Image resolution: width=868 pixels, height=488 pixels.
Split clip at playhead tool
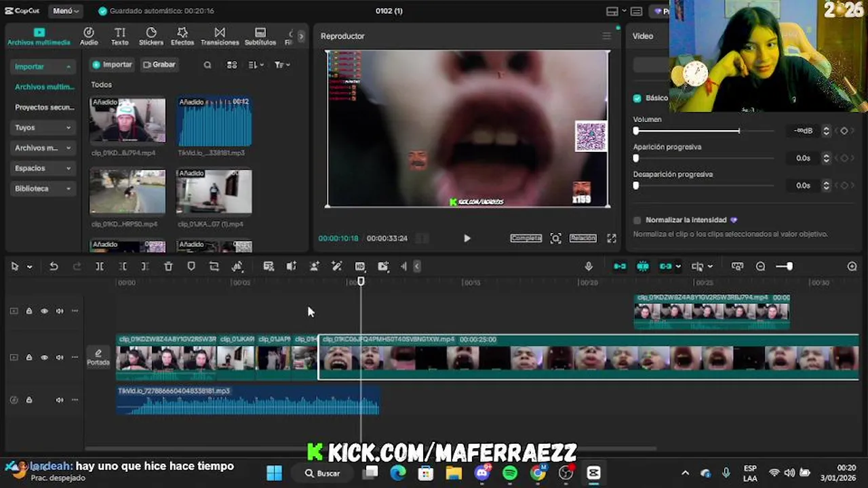[100, 266]
